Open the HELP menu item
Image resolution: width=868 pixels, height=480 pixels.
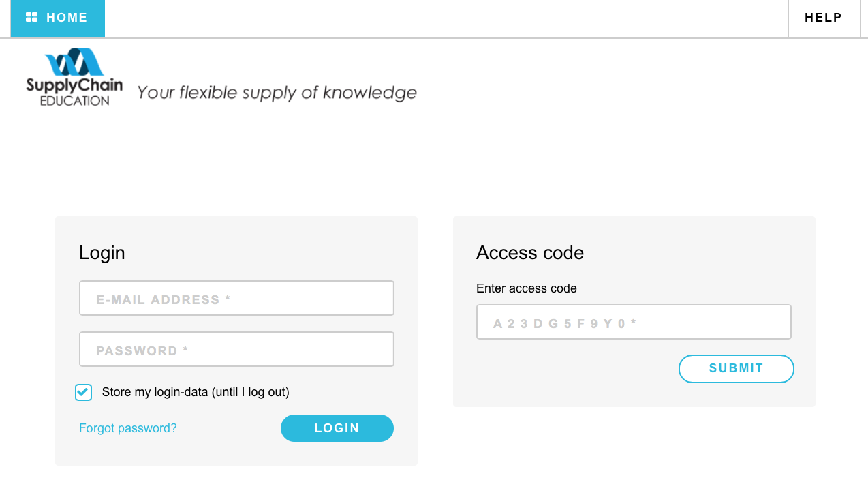824,18
